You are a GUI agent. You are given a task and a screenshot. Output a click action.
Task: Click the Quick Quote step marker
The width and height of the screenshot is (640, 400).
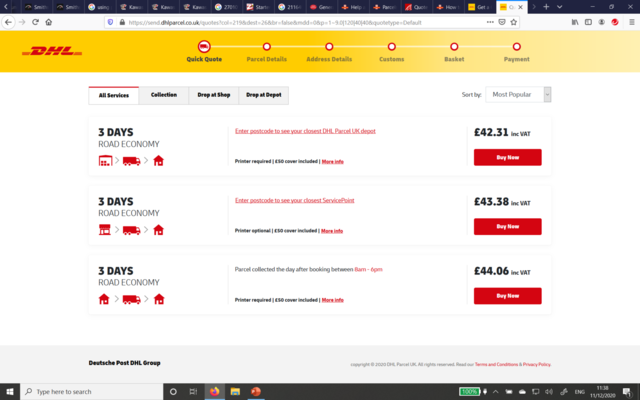[204, 47]
